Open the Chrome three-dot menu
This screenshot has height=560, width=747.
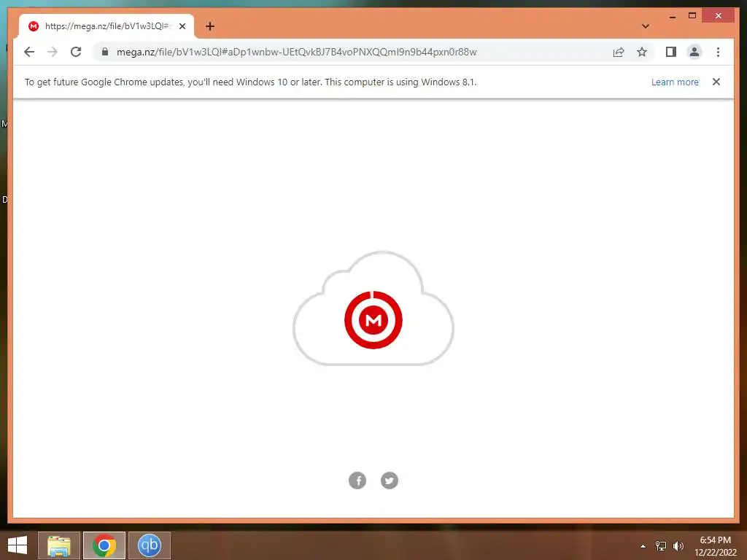tap(718, 52)
